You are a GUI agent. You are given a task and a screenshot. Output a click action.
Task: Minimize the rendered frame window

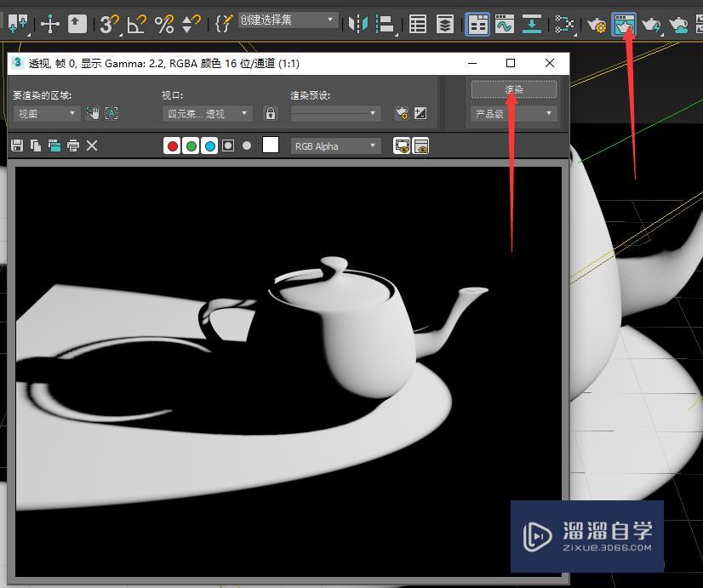472,63
